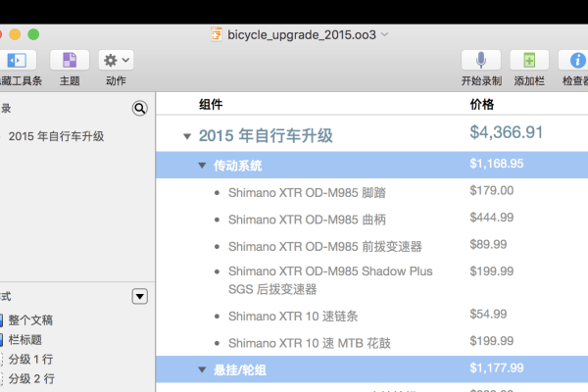
Task: Click the 开始录制 microphone icon
Action: pyautogui.click(x=481, y=60)
